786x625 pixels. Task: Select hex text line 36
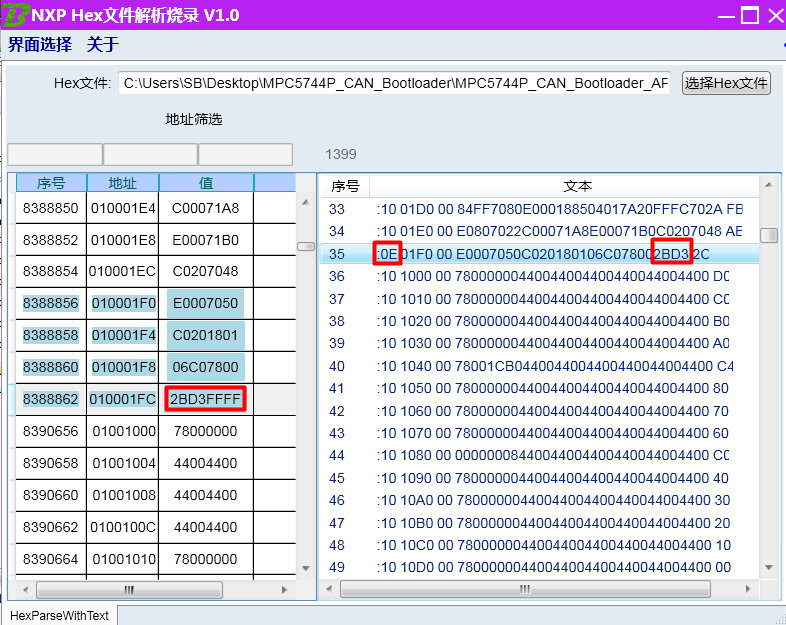pyautogui.click(x=539, y=276)
